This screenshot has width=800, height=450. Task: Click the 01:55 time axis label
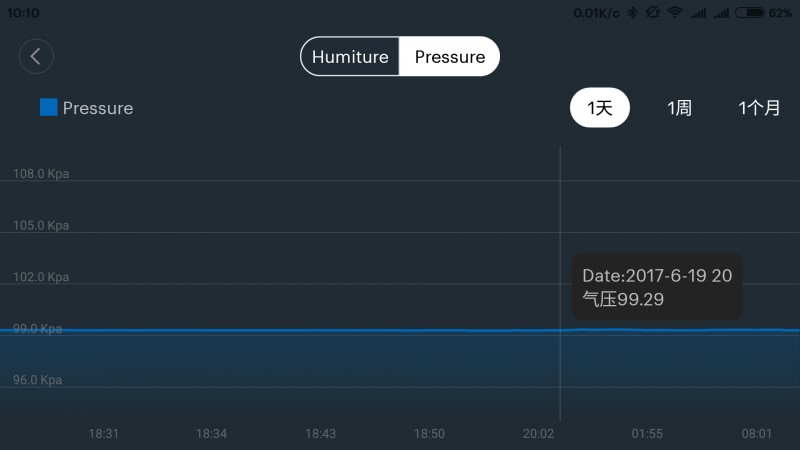[x=647, y=434]
